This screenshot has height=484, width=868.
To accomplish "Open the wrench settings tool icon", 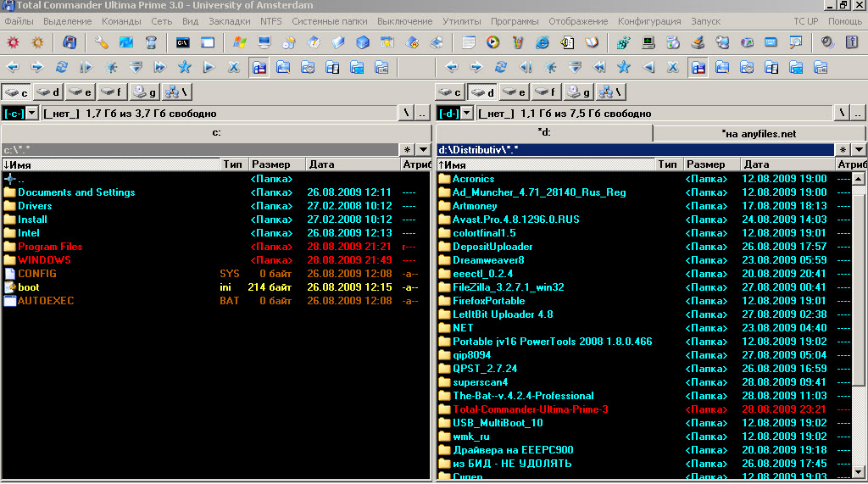I will tap(102, 42).
